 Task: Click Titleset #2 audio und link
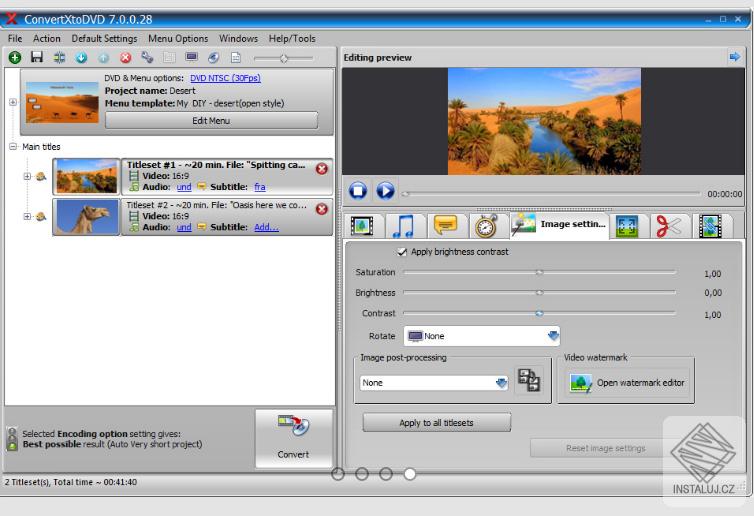[x=184, y=227]
